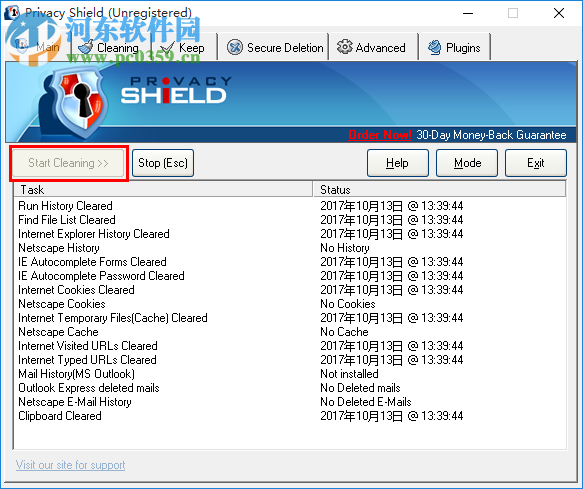Click the Order Now! link
The width and height of the screenshot is (583, 489).
click(380, 135)
